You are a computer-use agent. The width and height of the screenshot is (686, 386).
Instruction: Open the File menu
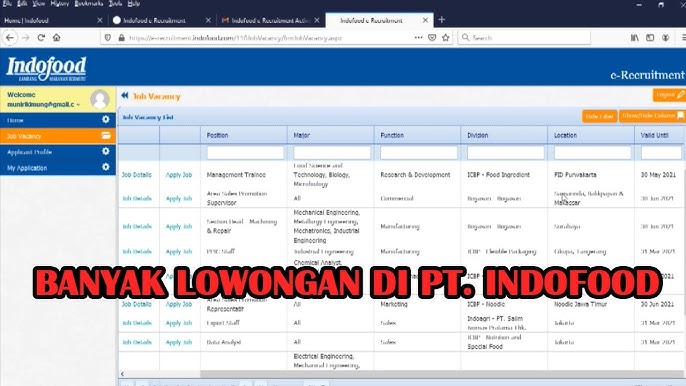pos(7,4)
